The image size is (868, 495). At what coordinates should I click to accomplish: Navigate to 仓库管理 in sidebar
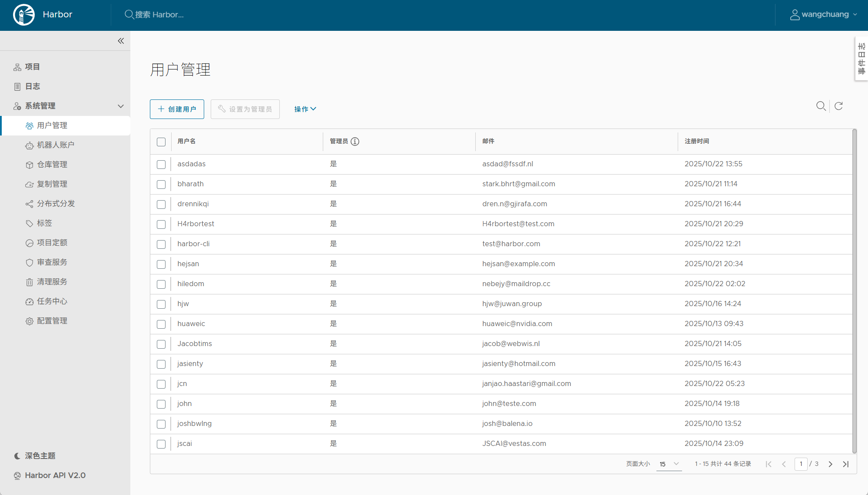tap(52, 165)
